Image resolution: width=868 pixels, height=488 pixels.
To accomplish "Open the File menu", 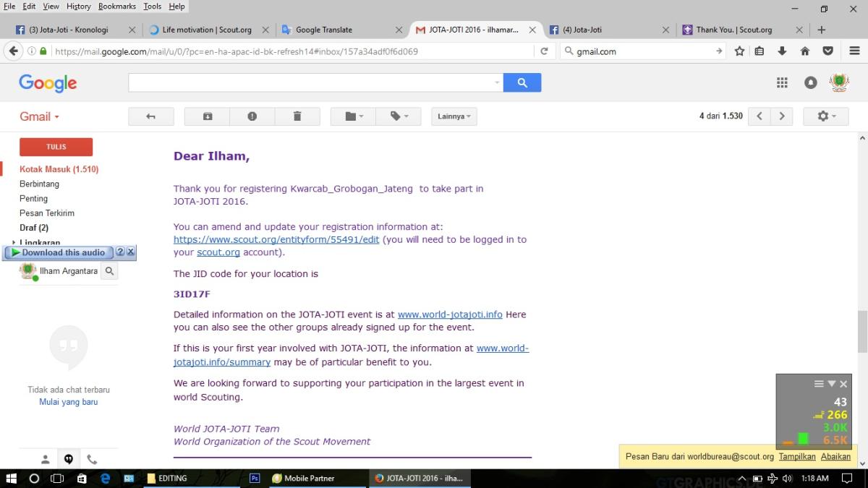I will point(9,6).
